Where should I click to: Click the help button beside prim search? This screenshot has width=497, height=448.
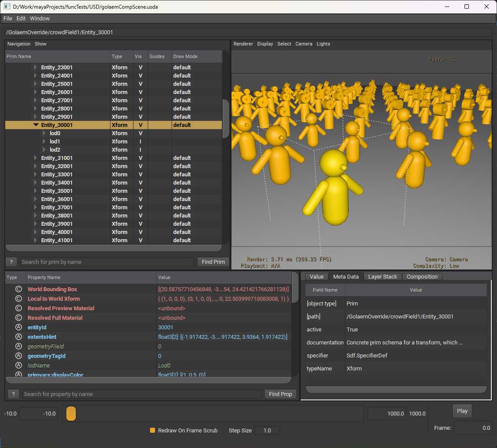[11, 262]
